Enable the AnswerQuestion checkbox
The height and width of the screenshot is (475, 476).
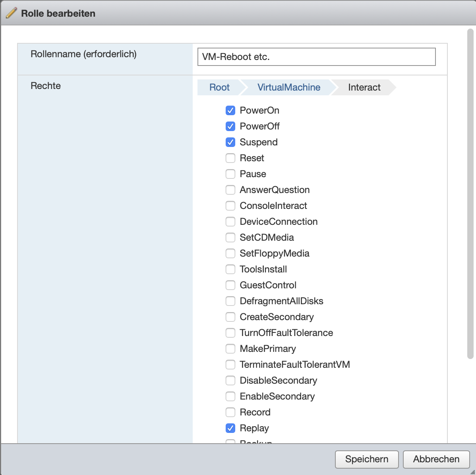pyautogui.click(x=230, y=190)
